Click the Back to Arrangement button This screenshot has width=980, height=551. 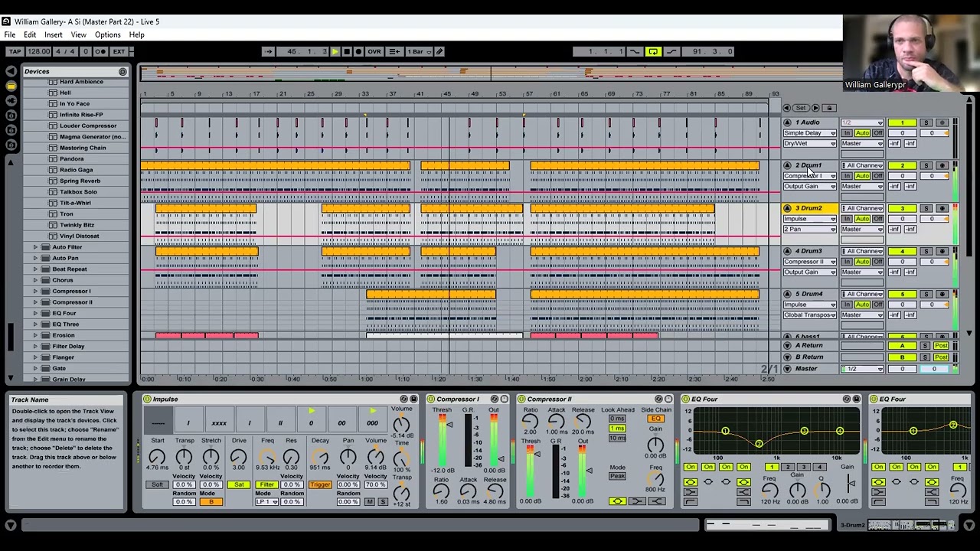(394, 51)
